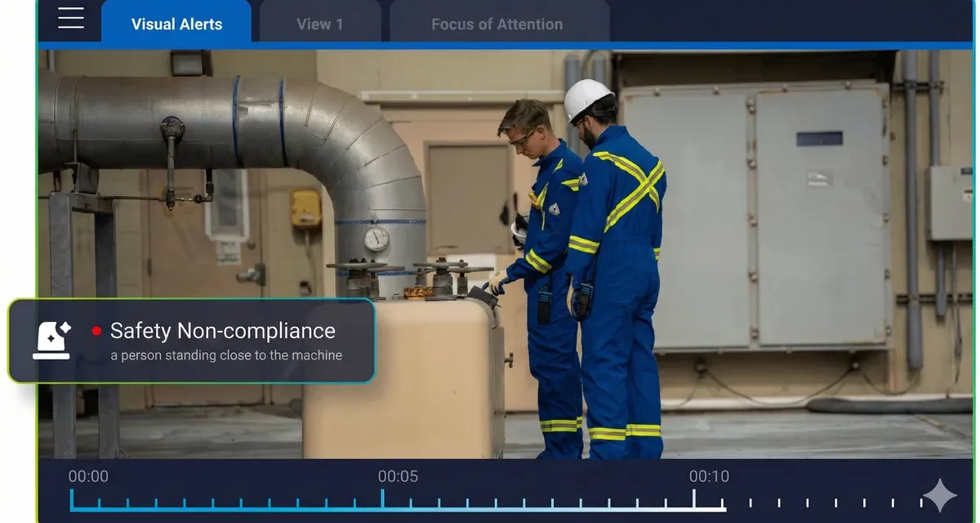Click the round pressure gauge in the video
Image resolution: width=980 pixels, height=523 pixels.
[x=376, y=239]
